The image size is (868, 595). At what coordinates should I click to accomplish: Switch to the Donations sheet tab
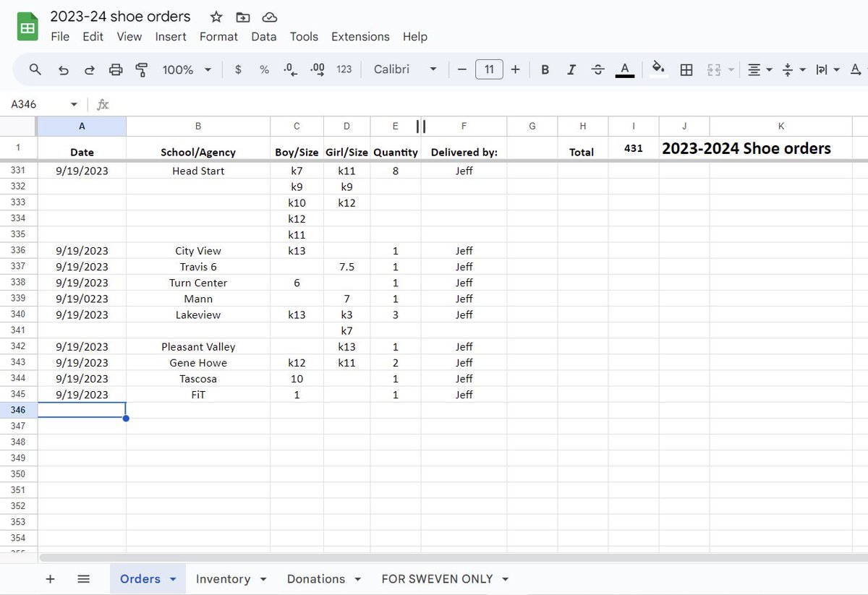[316, 579]
